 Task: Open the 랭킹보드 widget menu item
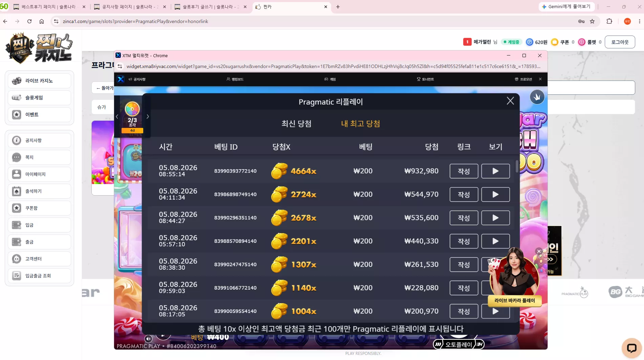click(x=235, y=79)
